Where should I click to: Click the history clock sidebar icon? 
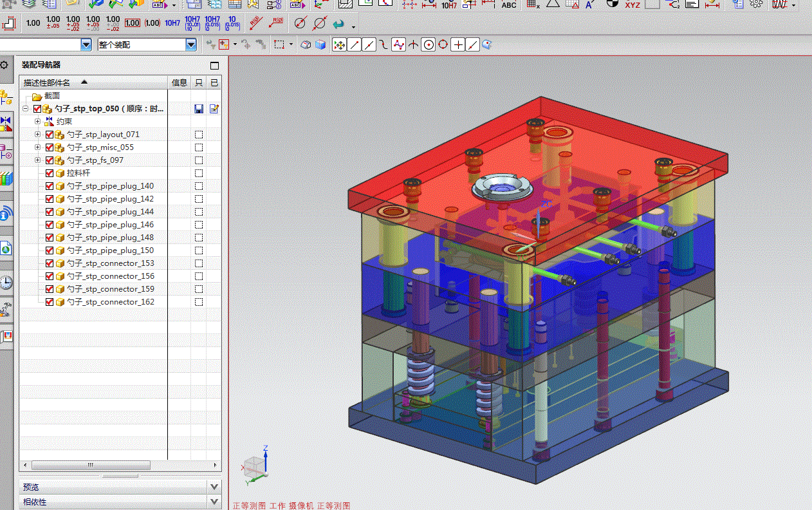[x=6, y=282]
